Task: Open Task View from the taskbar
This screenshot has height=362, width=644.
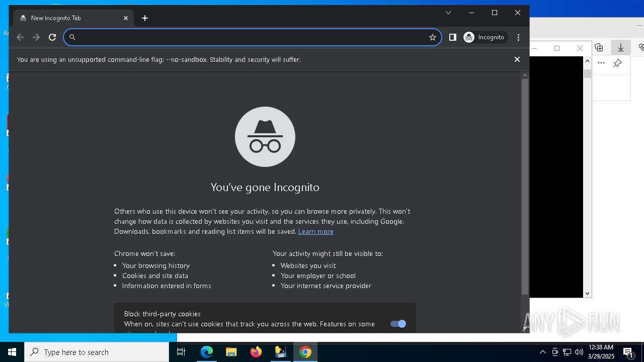Action: point(181,352)
